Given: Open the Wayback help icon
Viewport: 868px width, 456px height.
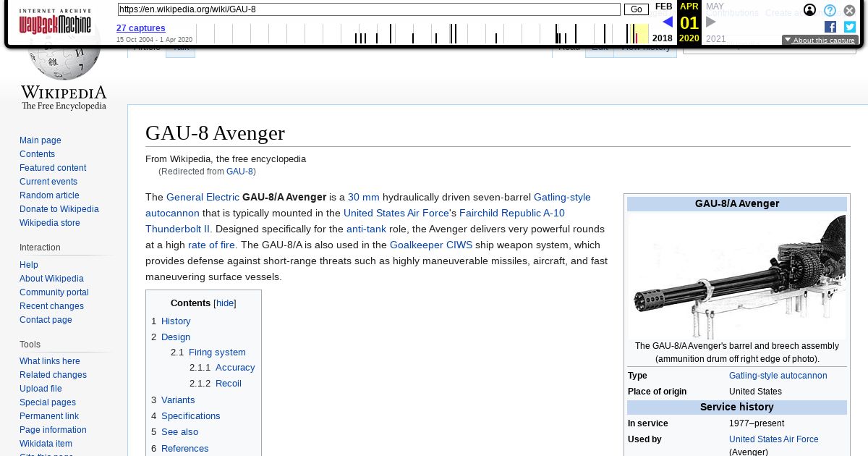Looking at the screenshot, I should click(x=830, y=10).
